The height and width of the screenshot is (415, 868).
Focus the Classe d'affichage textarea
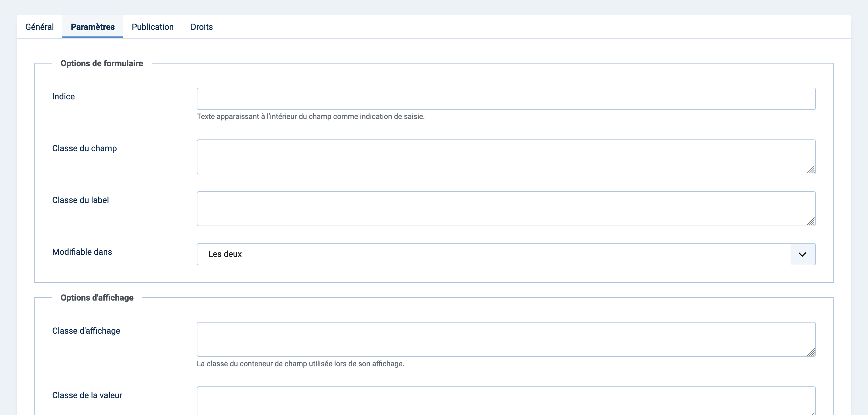(x=506, y=339)
